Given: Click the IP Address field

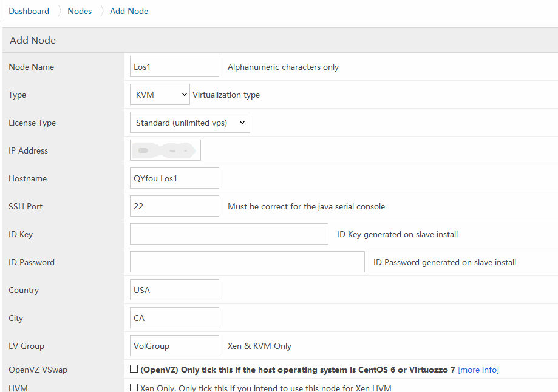Looking at the screenshot, I should point(165,150).
